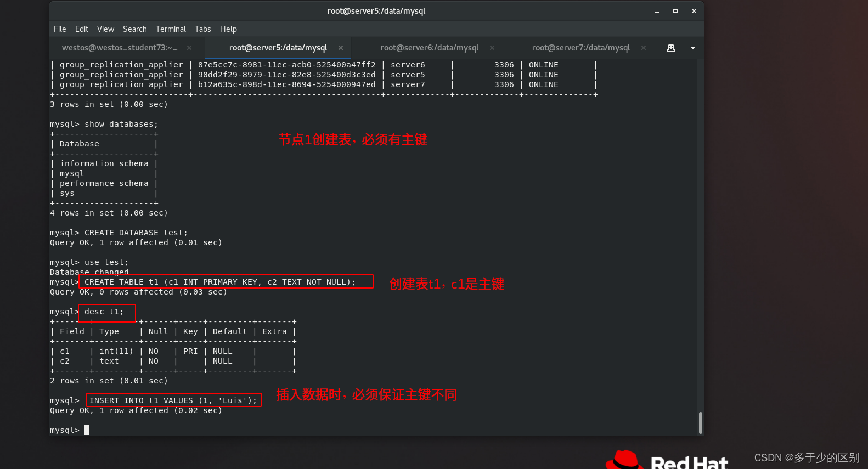868x469 pixels.
Task: Maximize the terminal window
Action: coord(675,11)
